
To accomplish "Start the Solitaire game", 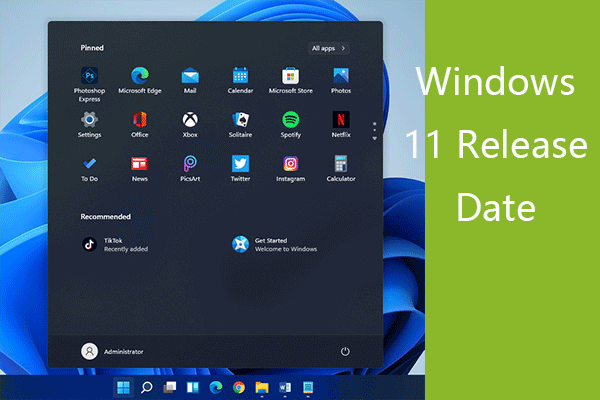I will point(240,124).
